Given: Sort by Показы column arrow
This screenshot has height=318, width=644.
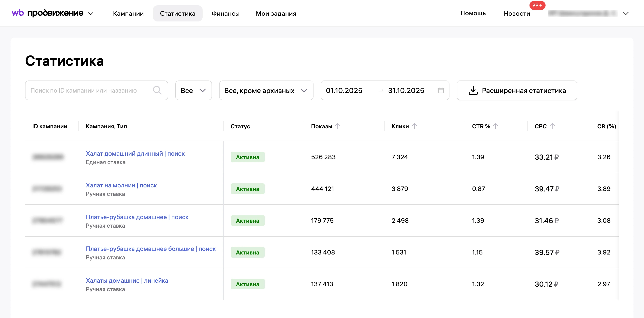Looking at the screenshot, I should [x=337, y=126].
